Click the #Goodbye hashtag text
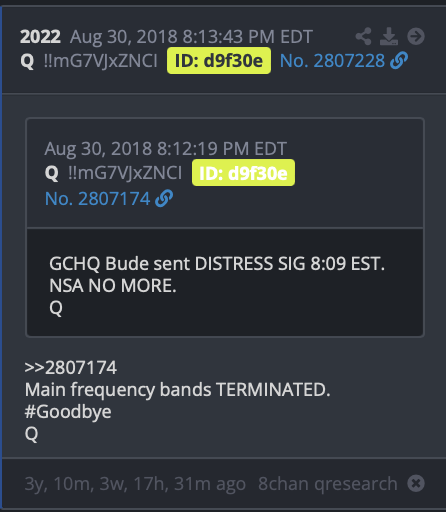Screen dimensions: 446x512 (68, 412)
